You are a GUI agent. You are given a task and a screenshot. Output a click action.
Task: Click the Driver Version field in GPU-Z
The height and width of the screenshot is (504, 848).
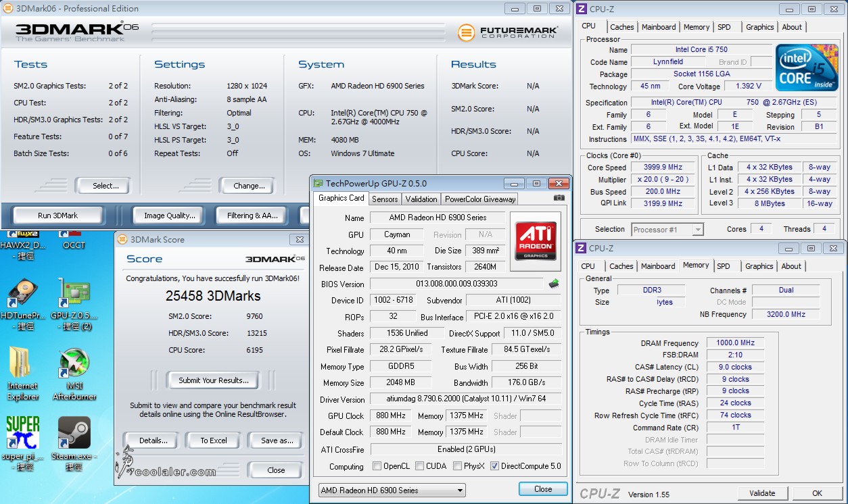(x=466, y=399)
